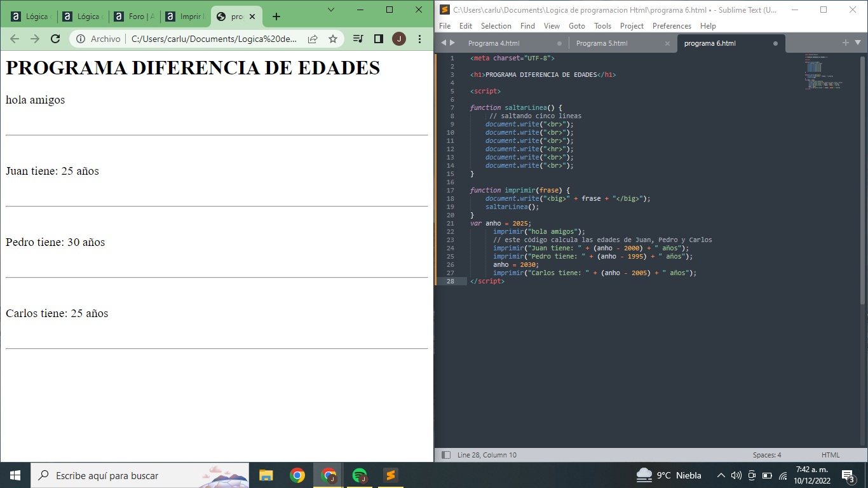Viewport: 868px width, 488px height.
Task: Switch to first Lógica tab in Chrome
Action: point(31,17)
